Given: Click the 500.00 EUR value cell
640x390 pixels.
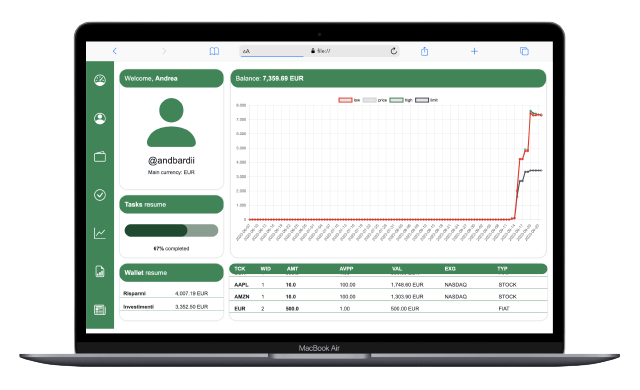Looking at the screenshot, I should tap(405, 308).
